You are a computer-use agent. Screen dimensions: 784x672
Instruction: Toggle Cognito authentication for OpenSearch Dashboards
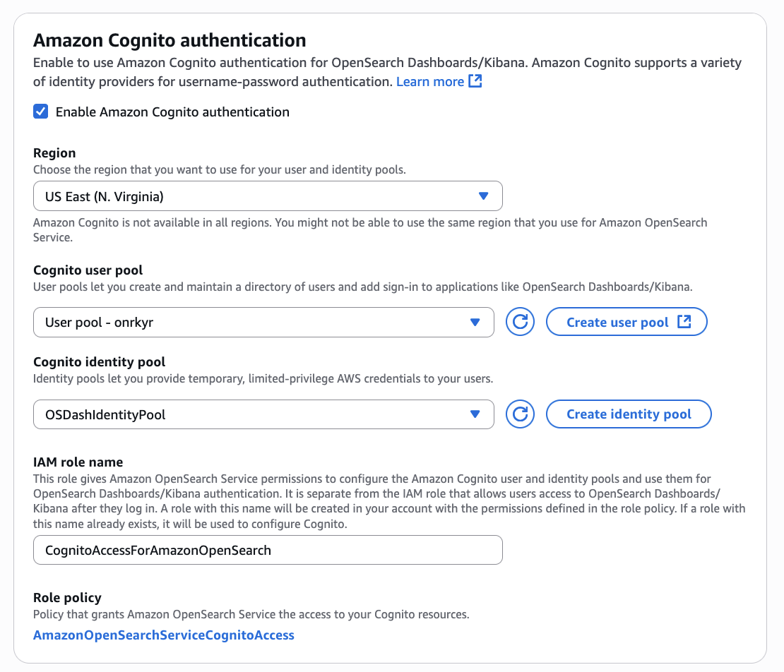tap(40, 111)
